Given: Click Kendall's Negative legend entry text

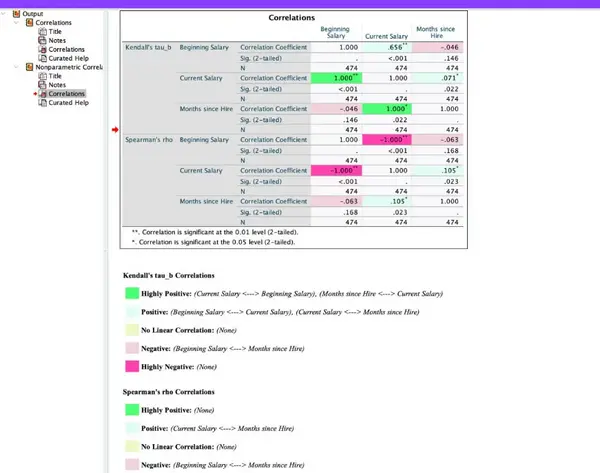Looking at the screenshot, I should (223, 349).
